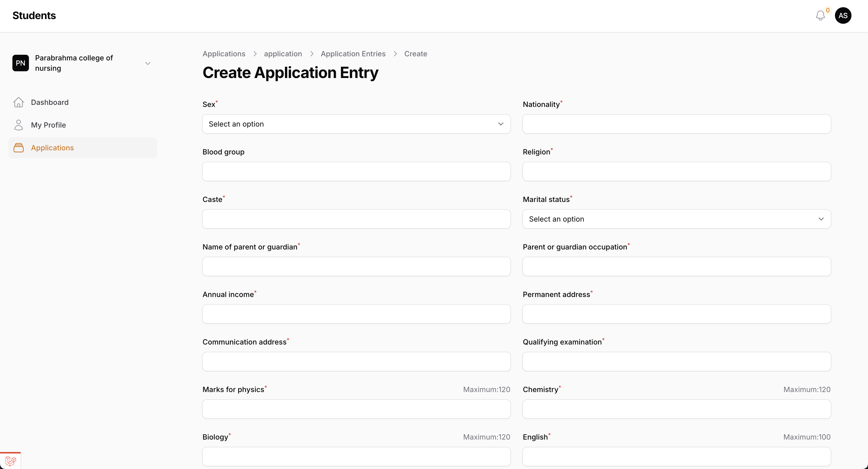Click the Students header title

point(34,15)
